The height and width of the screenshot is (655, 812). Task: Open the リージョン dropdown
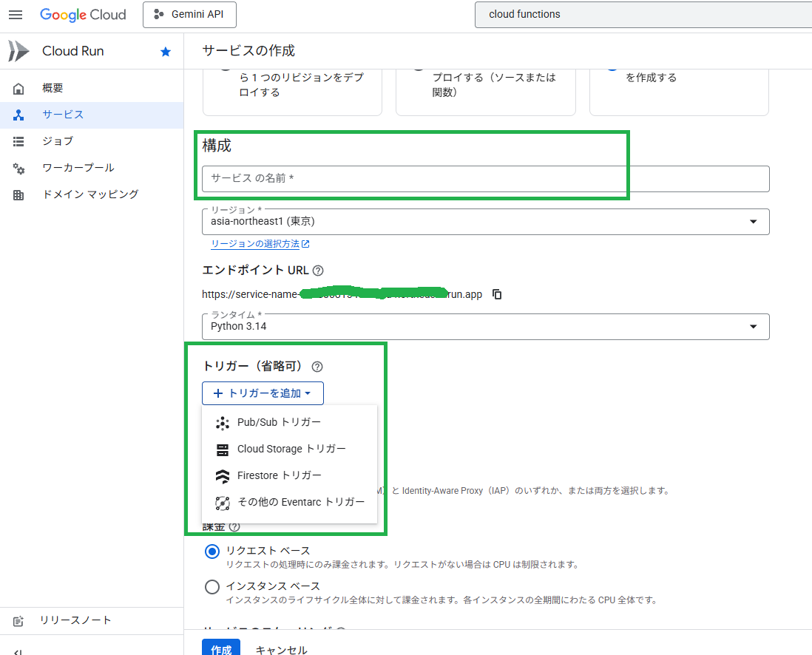coord(754,221)
